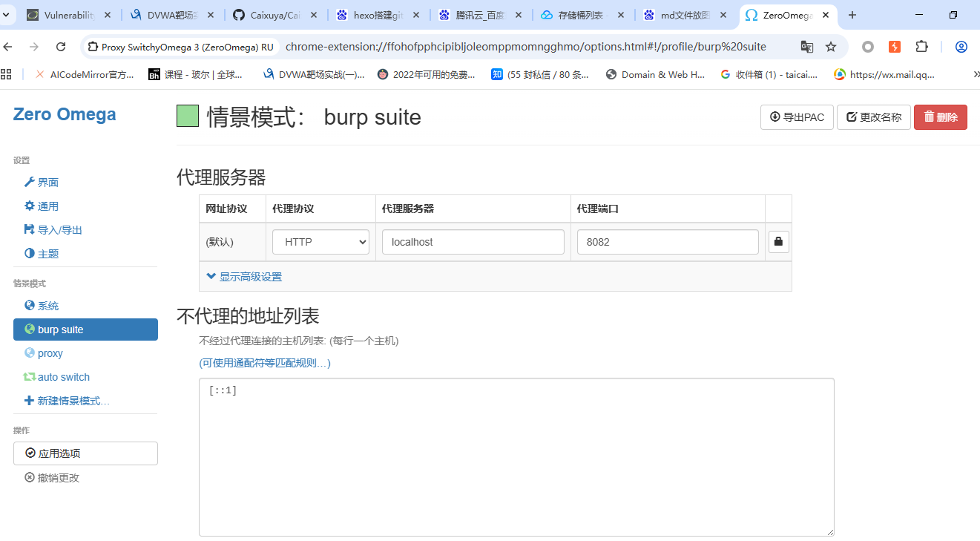Open the 55 封私信 Zhihu bookmark

(540, 74)
